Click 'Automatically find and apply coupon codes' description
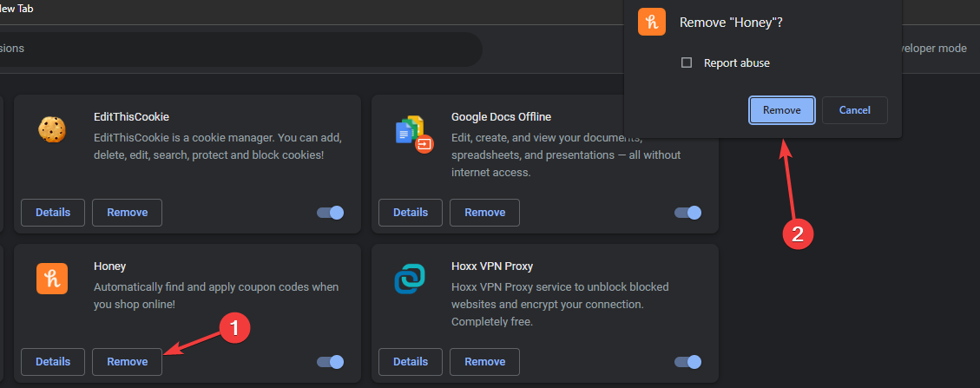This screenshot has width=980, height=388. point(216,295)
